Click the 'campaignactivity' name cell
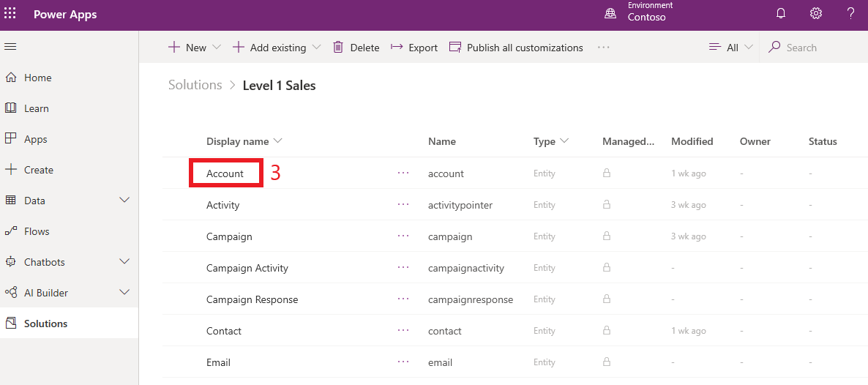Screen dimensions: 868x385 [466, 268]
